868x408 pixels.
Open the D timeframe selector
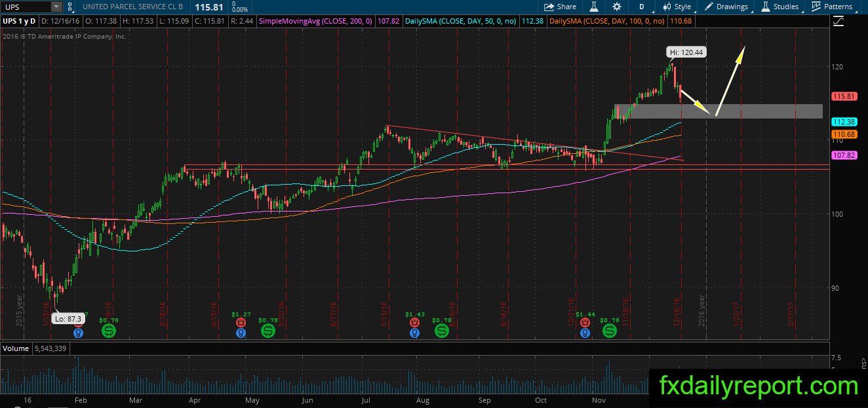pos(641,7)
